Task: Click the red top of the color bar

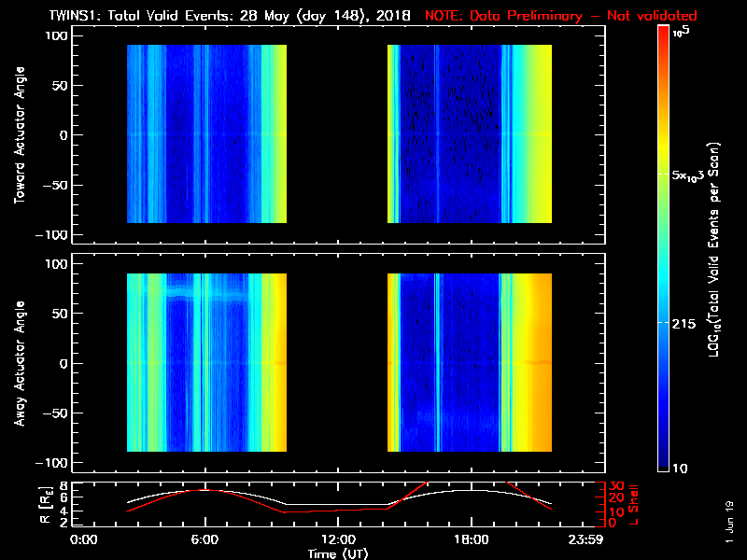Action: coord(664,33)
